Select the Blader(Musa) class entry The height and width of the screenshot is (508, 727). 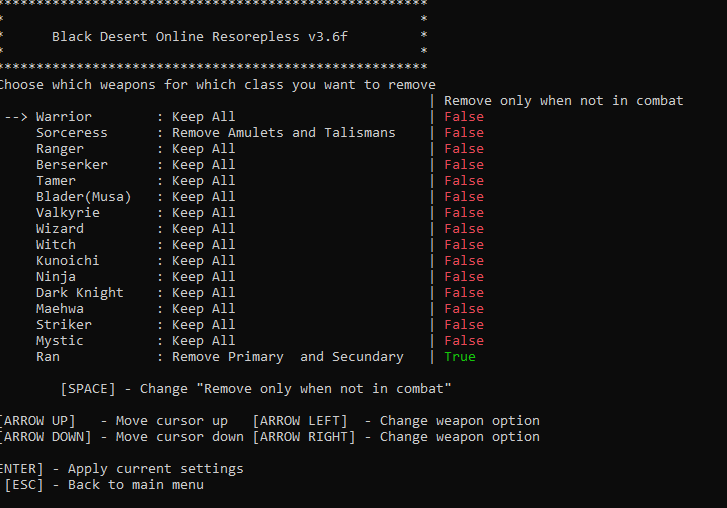click(84, 197)
